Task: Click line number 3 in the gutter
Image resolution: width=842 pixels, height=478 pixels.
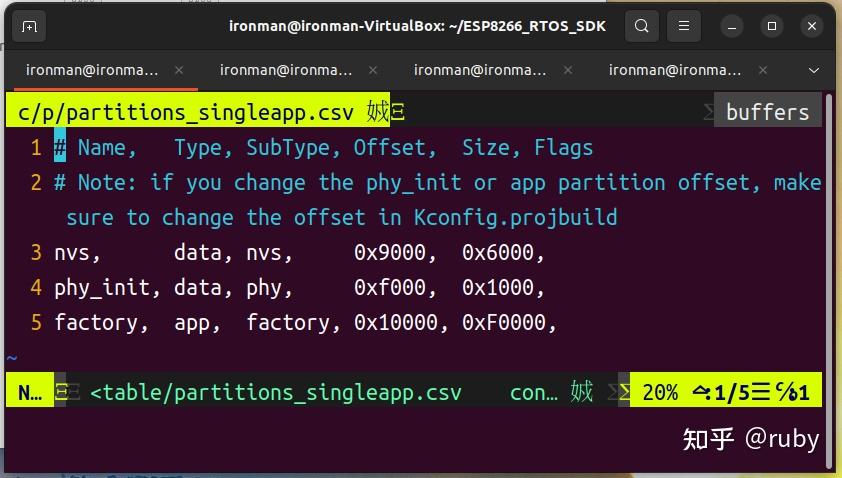Action: [36, 253]
